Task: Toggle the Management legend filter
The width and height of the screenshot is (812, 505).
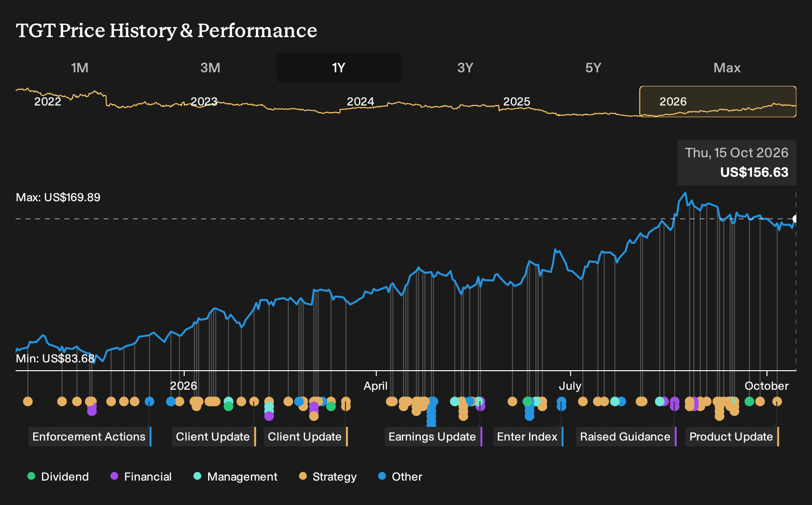Action: pyautogui.click(x=235, y=477)
